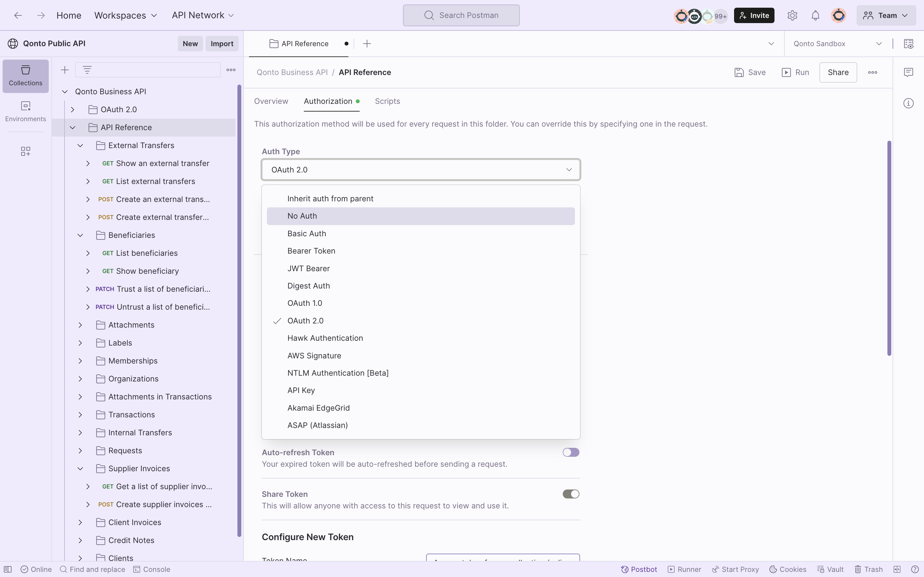Click the Import button
Screen dimensions: 924x577
[222, 44]
